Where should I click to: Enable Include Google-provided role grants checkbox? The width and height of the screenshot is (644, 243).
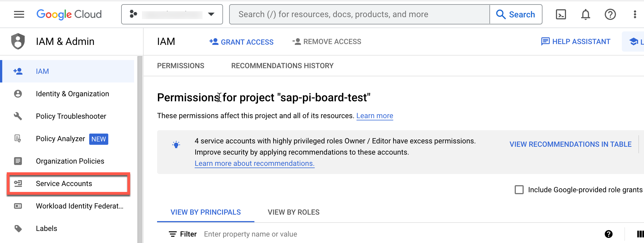tap(519, 190)
